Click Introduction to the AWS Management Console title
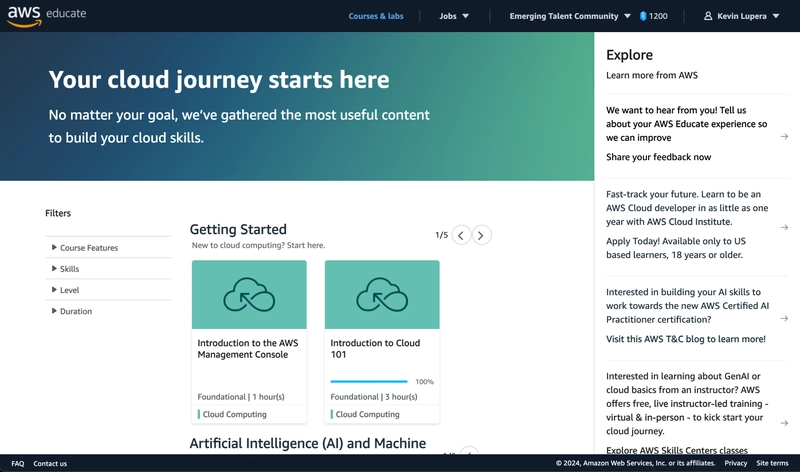This screenshot has height=472, width=800. click(248, 349)
